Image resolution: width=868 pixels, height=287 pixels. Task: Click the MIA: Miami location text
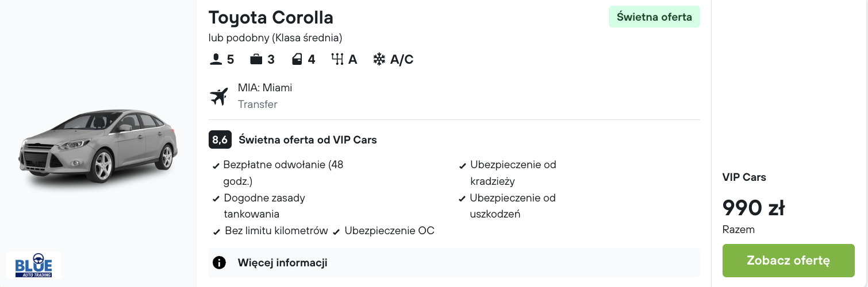(x=265, y=88)
